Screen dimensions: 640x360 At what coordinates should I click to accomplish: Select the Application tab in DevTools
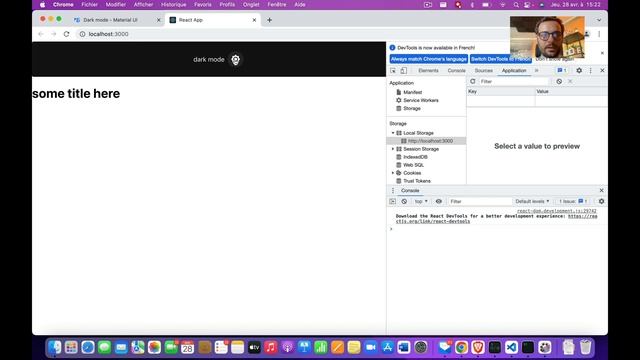tap(514, 71)
